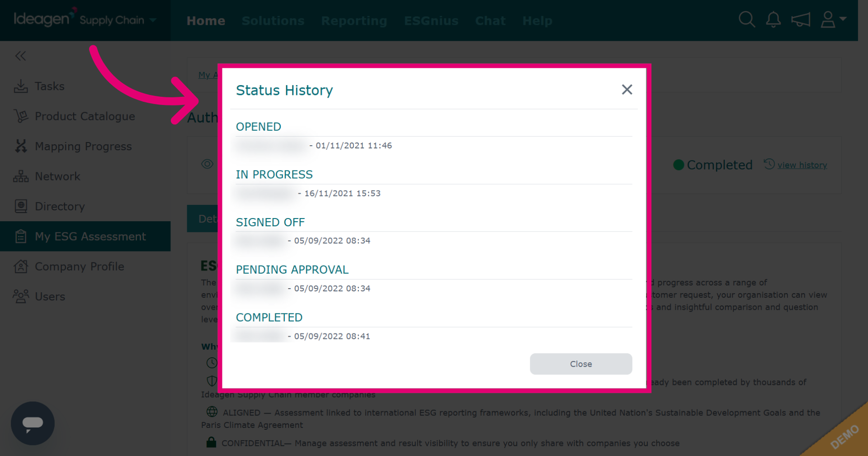
Task: Click the Tasks download-tray icon
Action: pos(21,86)
